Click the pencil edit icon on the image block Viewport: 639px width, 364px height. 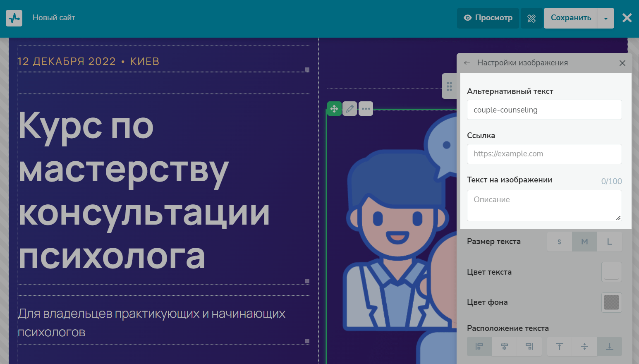[x=350, y=109]
